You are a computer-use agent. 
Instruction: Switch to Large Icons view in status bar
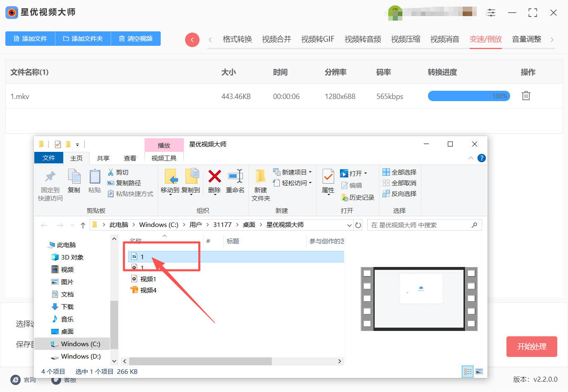[479, 372]
